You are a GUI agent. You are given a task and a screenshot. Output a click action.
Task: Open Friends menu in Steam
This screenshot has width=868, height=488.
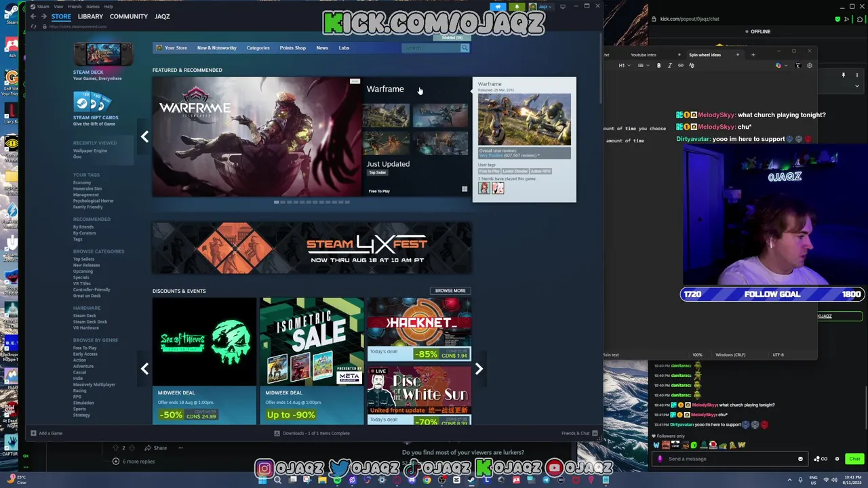click(x=75, y=6)
